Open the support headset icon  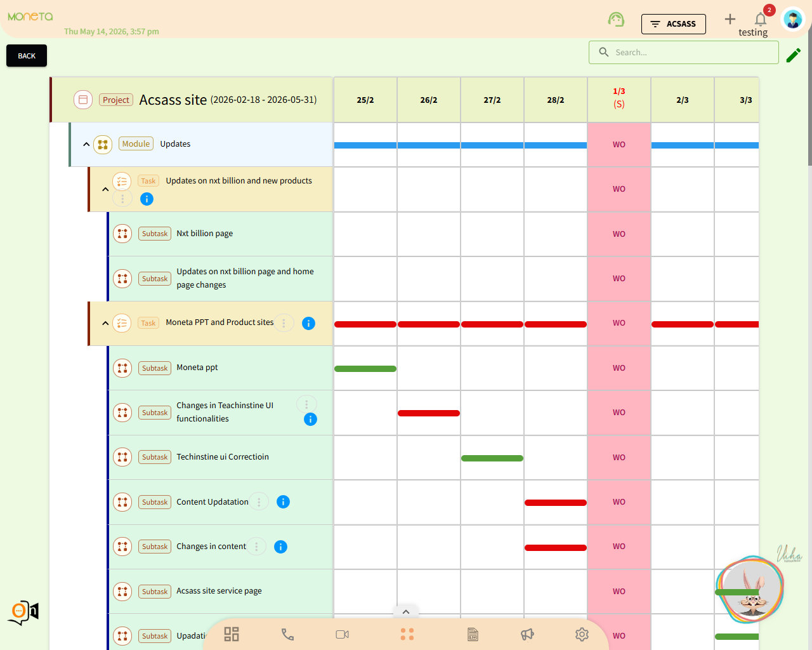616,20
